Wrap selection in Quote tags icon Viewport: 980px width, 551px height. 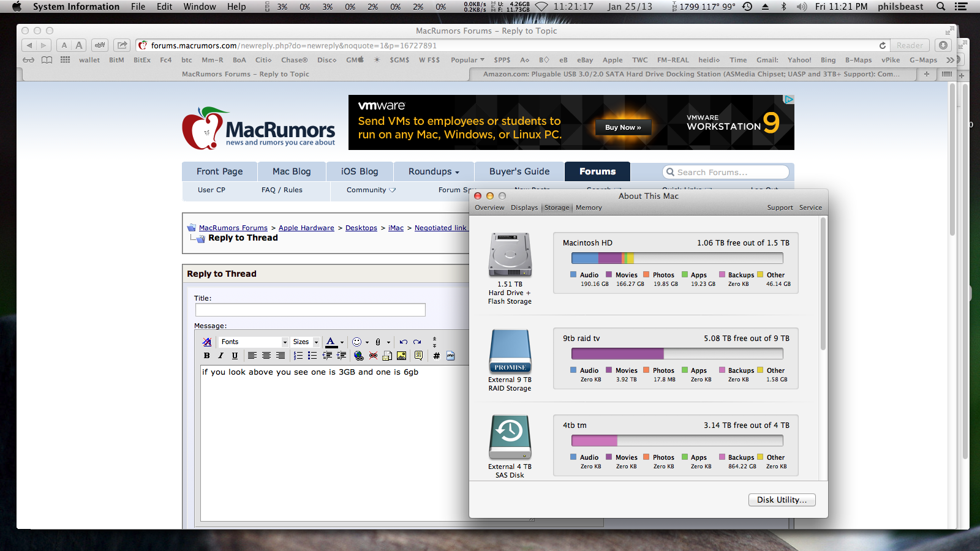pos(418,356)
